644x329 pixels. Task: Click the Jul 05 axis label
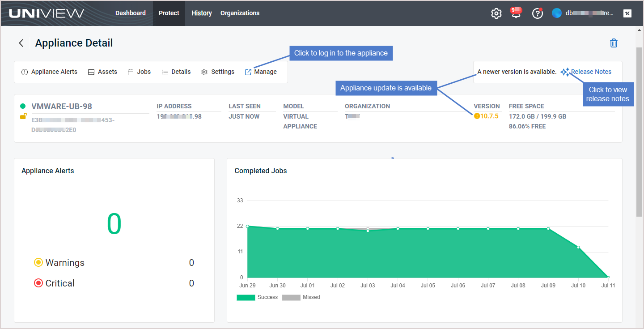pos(428,286)
